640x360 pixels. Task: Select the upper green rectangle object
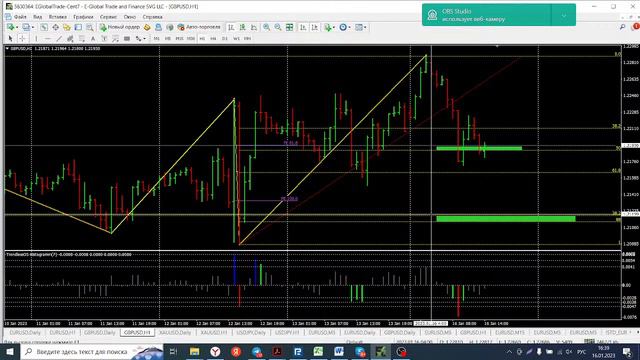click(479, 148)
